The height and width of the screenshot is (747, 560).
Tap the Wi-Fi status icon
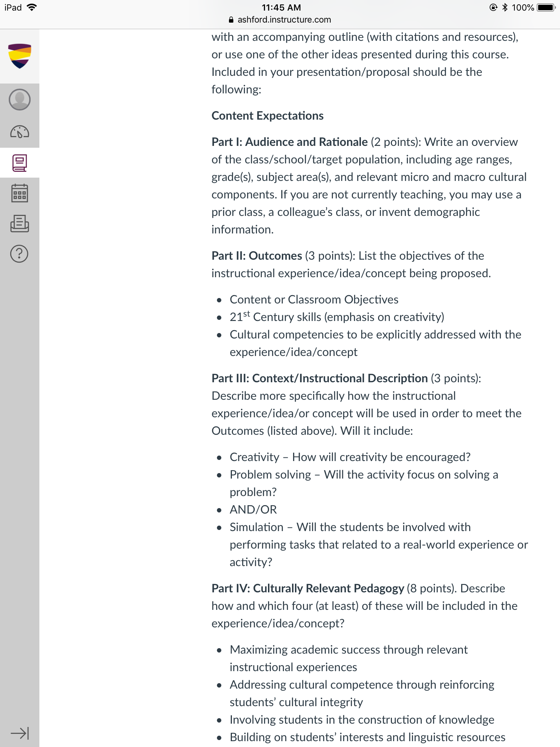(32, 7)
